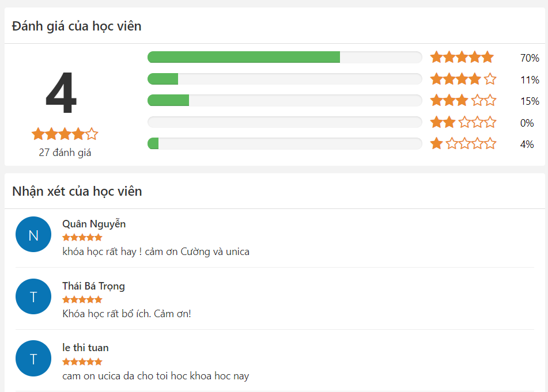Screen dimensions: 548x392
Task: Click the 15% three-star progress bar
Action: pos(285,101)
